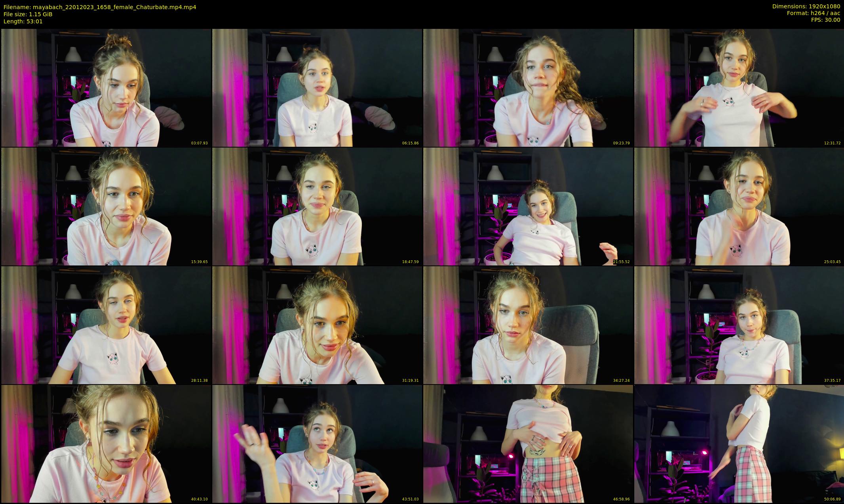Select the thumbnail marked 09:23.79
Viewport: 844px width, 504px height.
pos(528,88)
